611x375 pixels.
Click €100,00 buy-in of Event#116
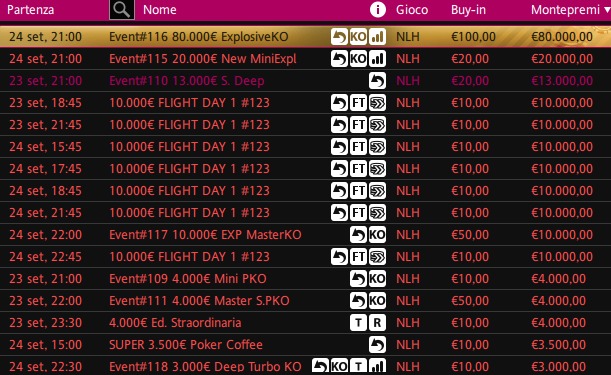(473, 37)
